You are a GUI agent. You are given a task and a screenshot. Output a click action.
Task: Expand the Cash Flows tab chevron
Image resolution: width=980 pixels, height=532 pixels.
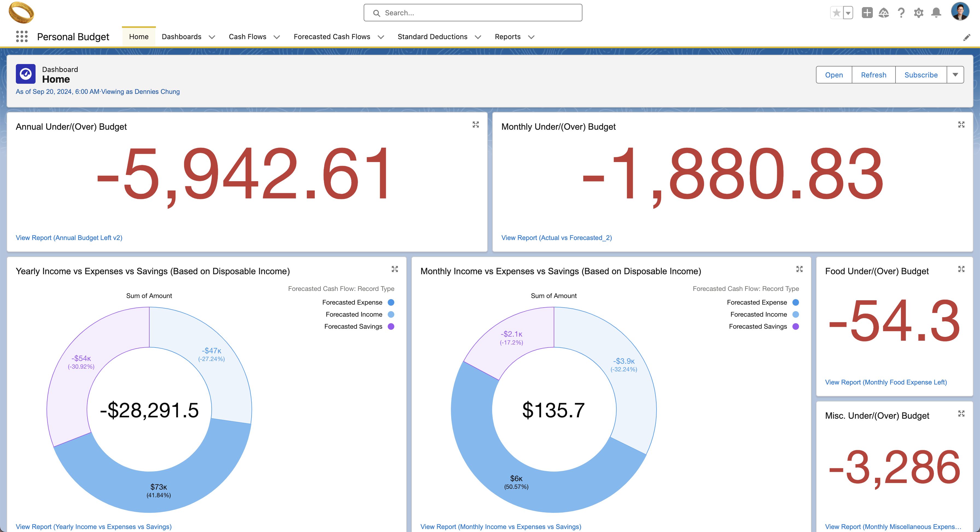coord(276,37)
